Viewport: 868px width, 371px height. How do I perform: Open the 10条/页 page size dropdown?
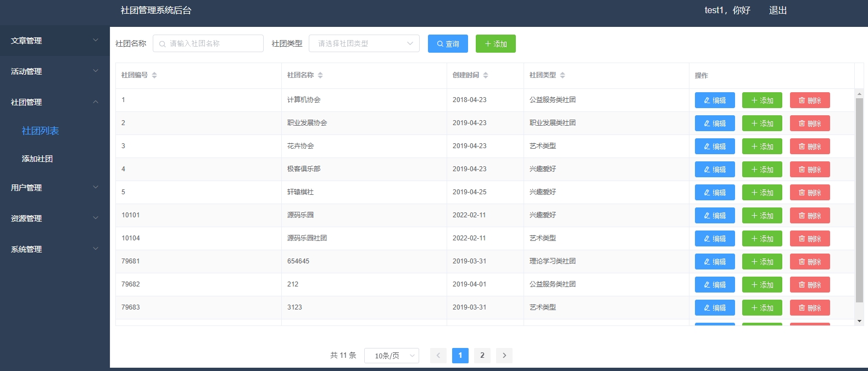(x=392, y=356)
